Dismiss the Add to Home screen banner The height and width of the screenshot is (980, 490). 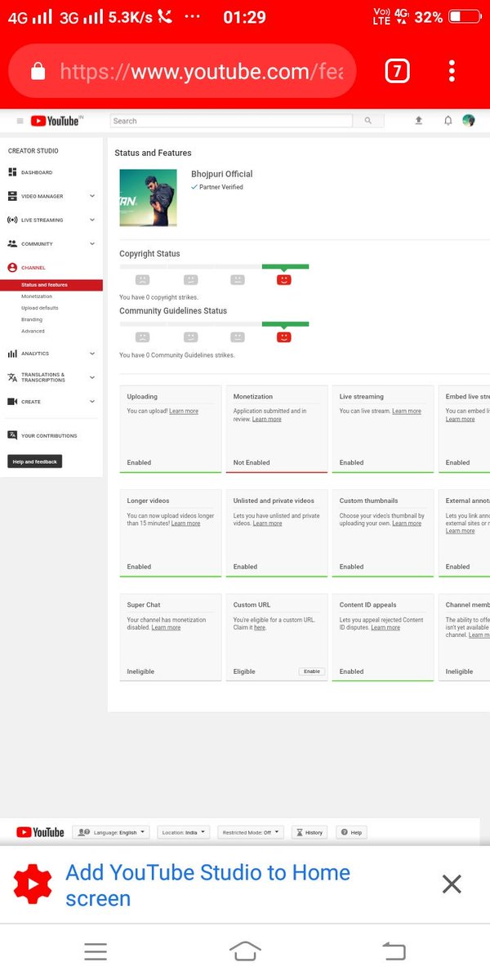tap(452, 884)
